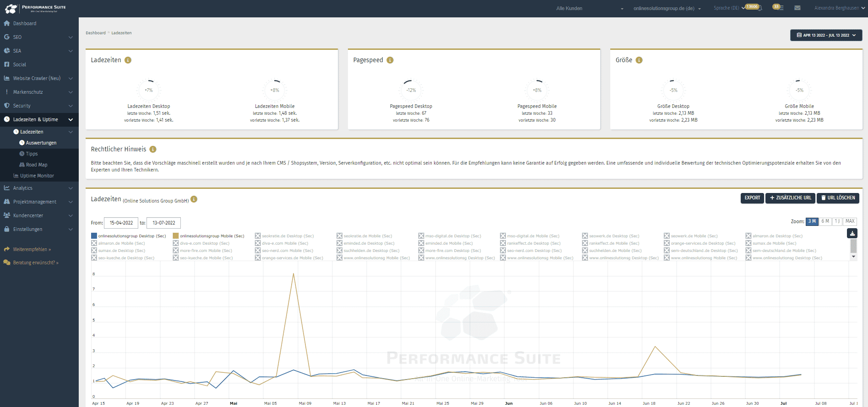The width and height of the screenshot is (868, 407).
Task: Click the info icon next to Pagespeed
Action: 390,60
